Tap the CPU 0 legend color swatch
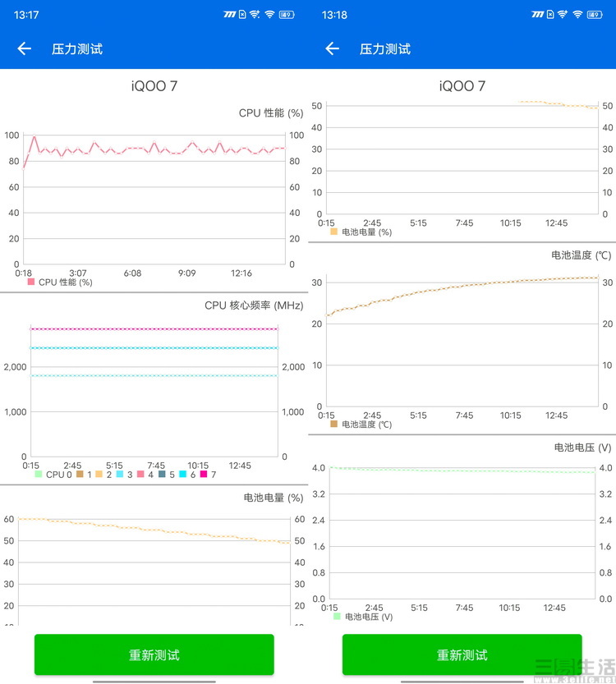The height and width of the screenshot is (684, 616). [x=39, y=474]
